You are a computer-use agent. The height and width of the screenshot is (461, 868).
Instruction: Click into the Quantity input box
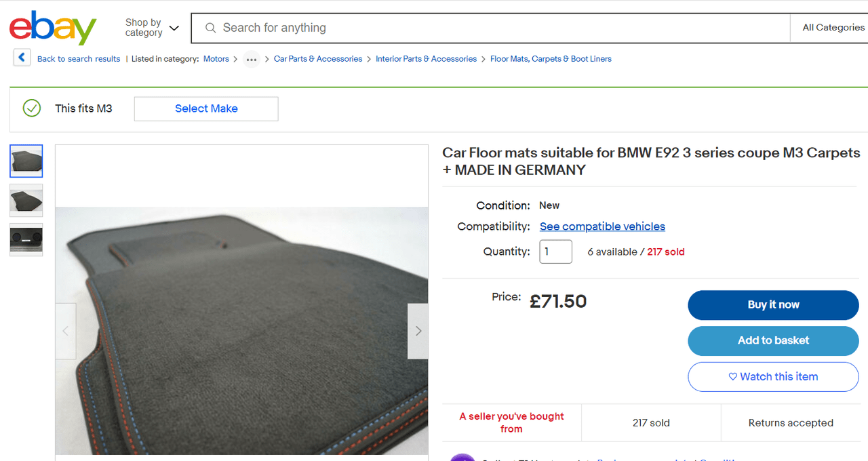(555, 252)
